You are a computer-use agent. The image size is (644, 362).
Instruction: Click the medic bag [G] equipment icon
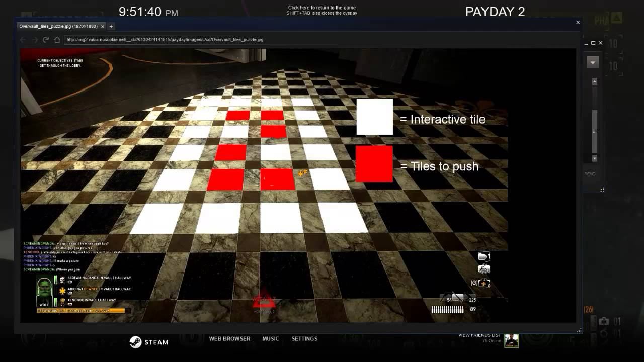coord(484,283)
